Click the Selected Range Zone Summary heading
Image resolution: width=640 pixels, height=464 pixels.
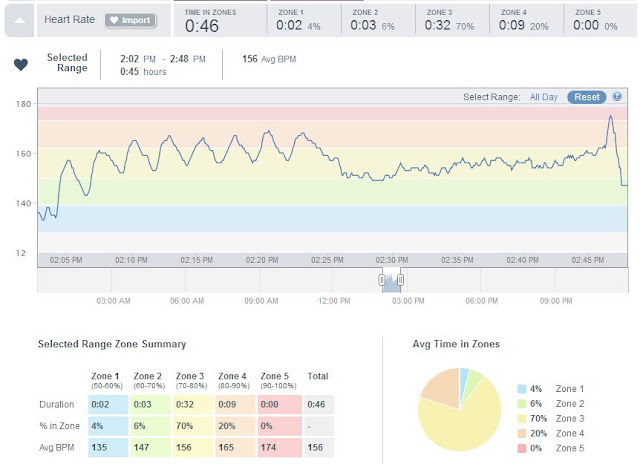pos(112,344)
